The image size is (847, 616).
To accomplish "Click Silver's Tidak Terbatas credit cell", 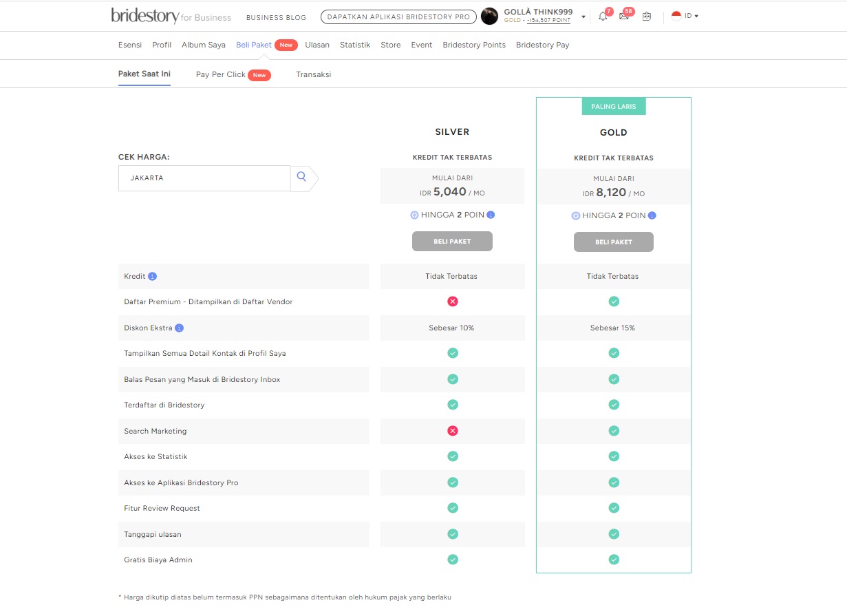I will [453, 276].
